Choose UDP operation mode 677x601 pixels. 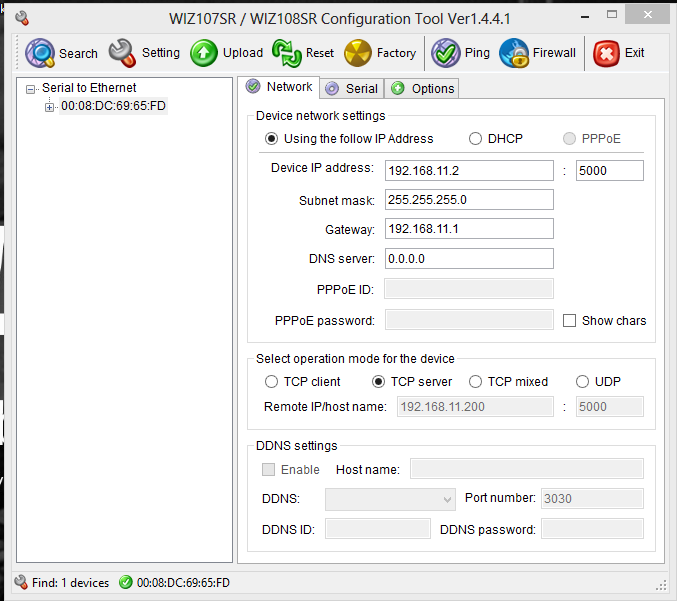point(582,382)
